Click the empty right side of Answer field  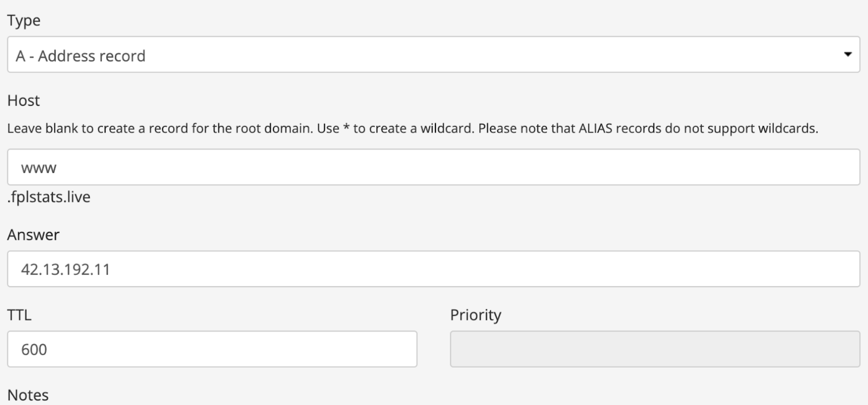point(698,269)
